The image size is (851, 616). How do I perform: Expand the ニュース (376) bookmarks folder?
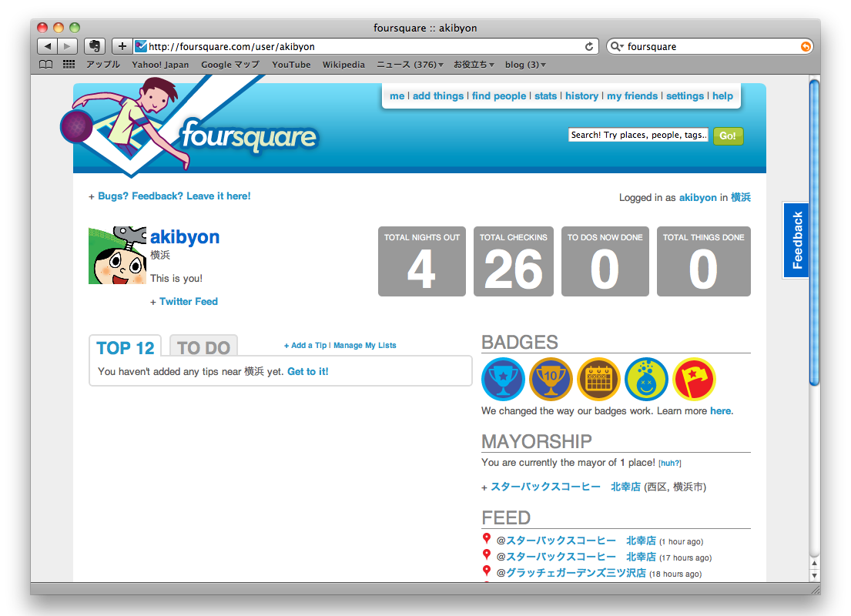[x=410, y=65]
